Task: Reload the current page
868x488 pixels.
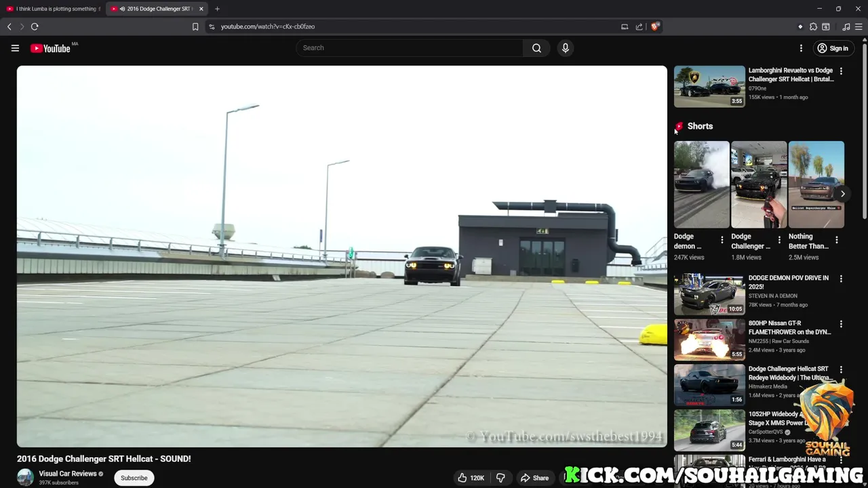Action: (35, 26)
